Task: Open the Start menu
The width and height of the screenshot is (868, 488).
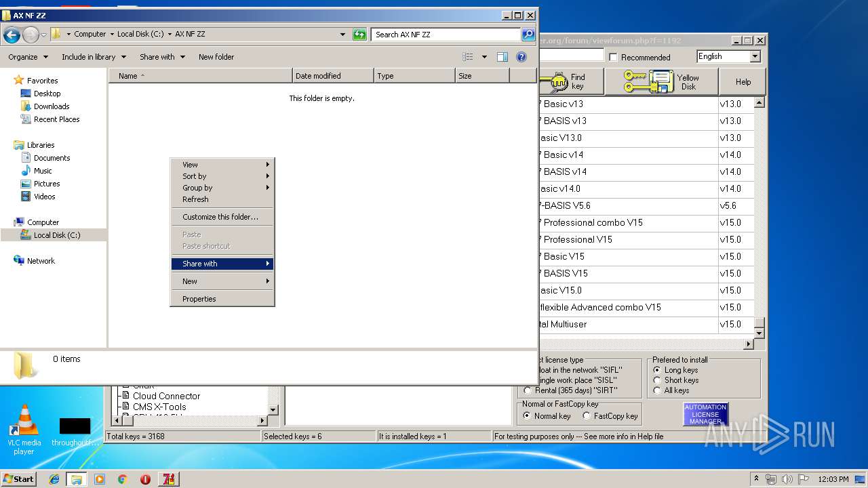Action: 18,479
